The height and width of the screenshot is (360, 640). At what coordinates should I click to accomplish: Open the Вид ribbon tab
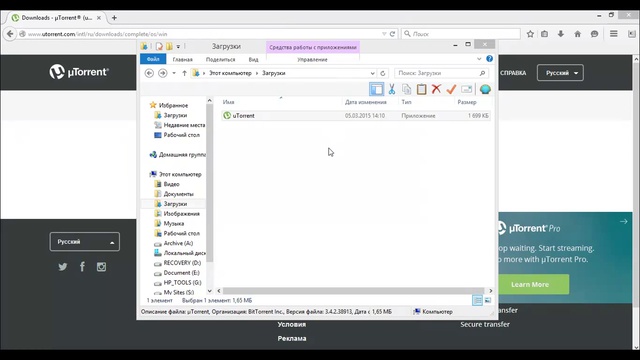tap(253, 59)
